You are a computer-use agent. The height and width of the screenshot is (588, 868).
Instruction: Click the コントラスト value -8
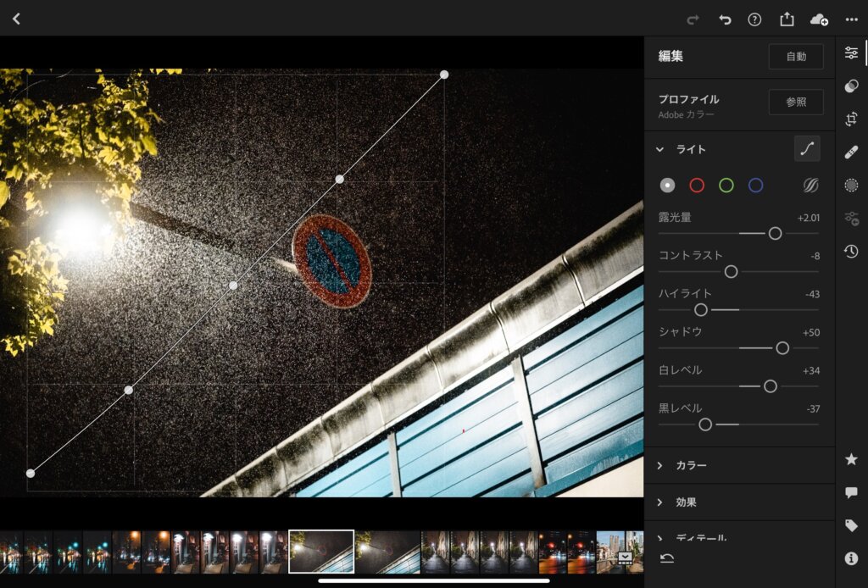tap(815, 256)
